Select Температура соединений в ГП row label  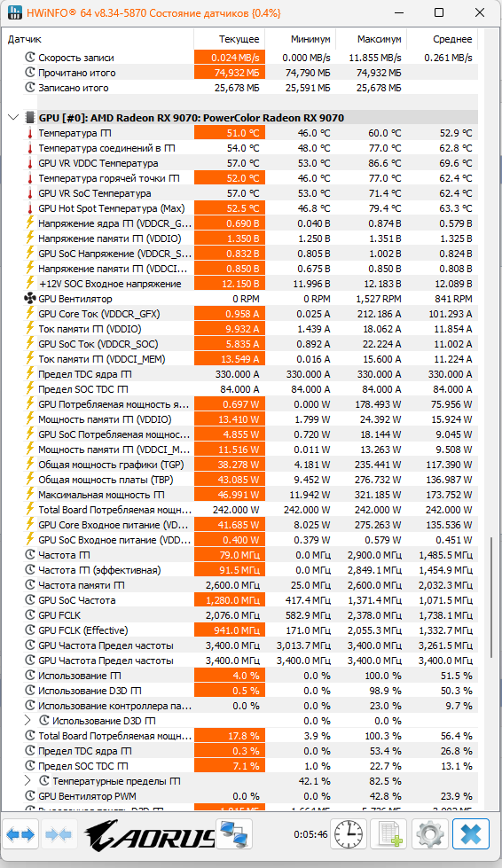[x=106, y=148]
